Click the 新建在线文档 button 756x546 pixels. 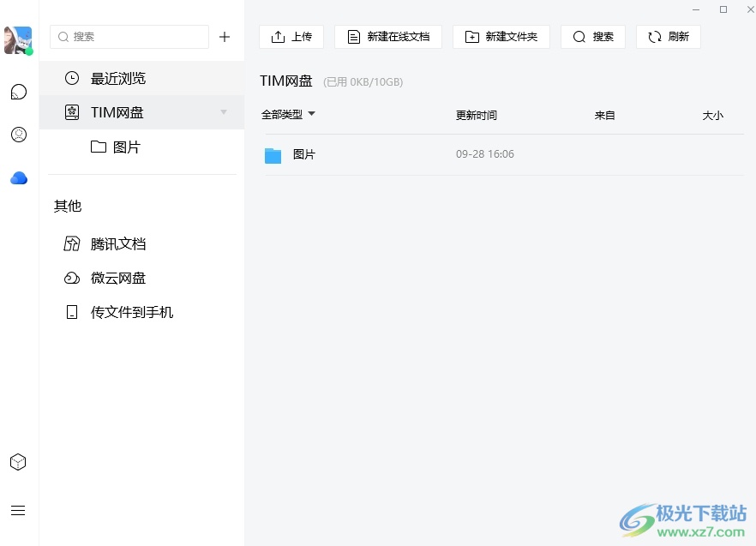[x=388, y=37]
